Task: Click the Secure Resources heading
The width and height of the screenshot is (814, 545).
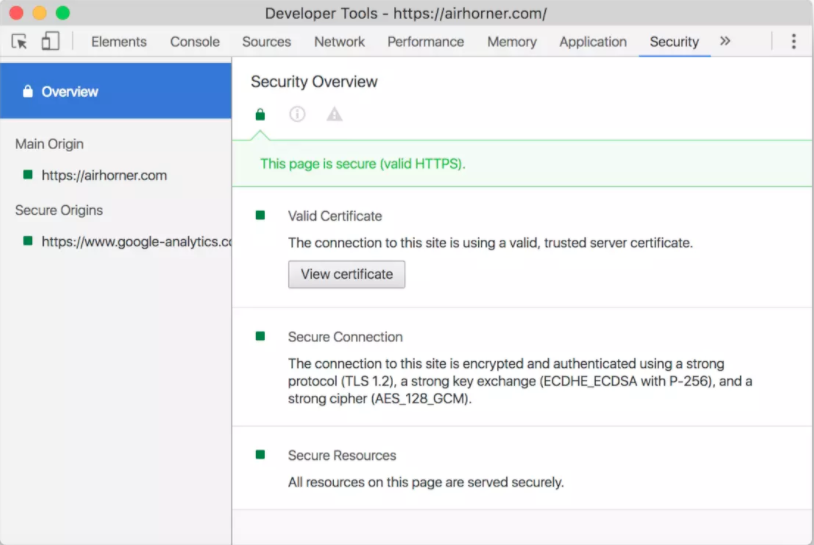Action: point(342,455)
